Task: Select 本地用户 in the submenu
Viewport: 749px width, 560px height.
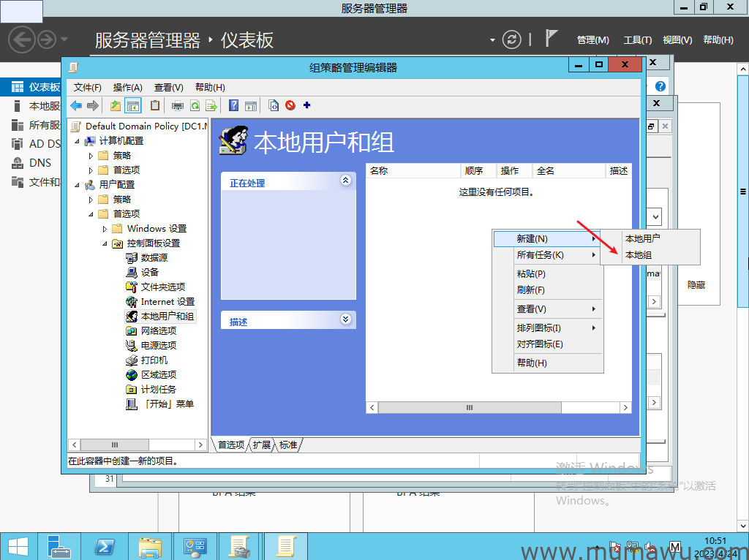Action: point(642,238)
